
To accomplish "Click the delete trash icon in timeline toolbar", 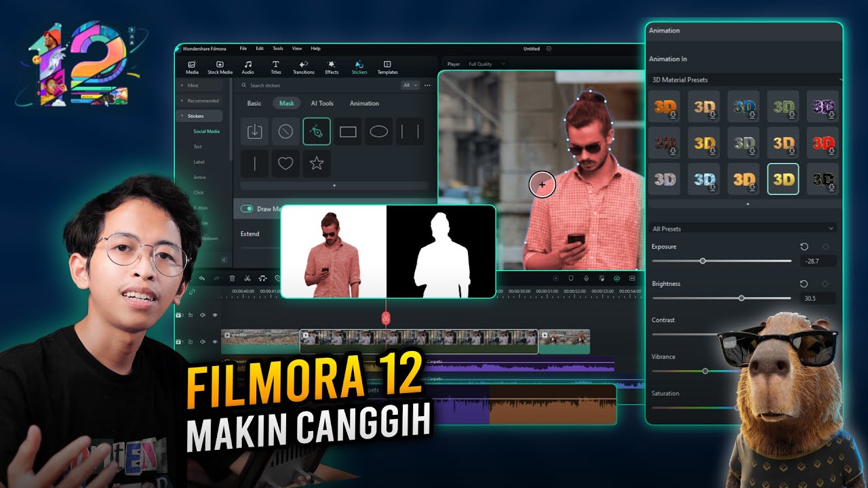I will coord(232,278).
